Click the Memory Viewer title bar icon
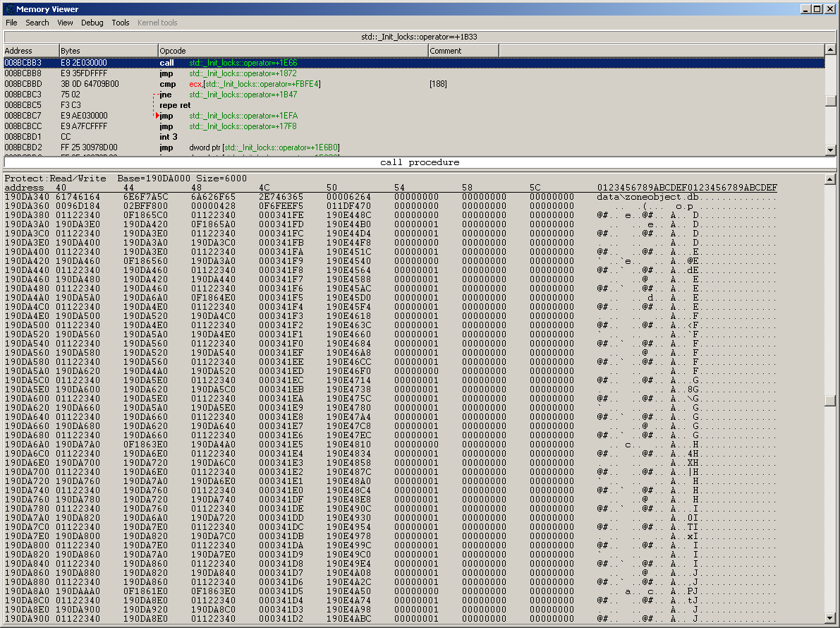Screen dimensions: 840x628 9,8
